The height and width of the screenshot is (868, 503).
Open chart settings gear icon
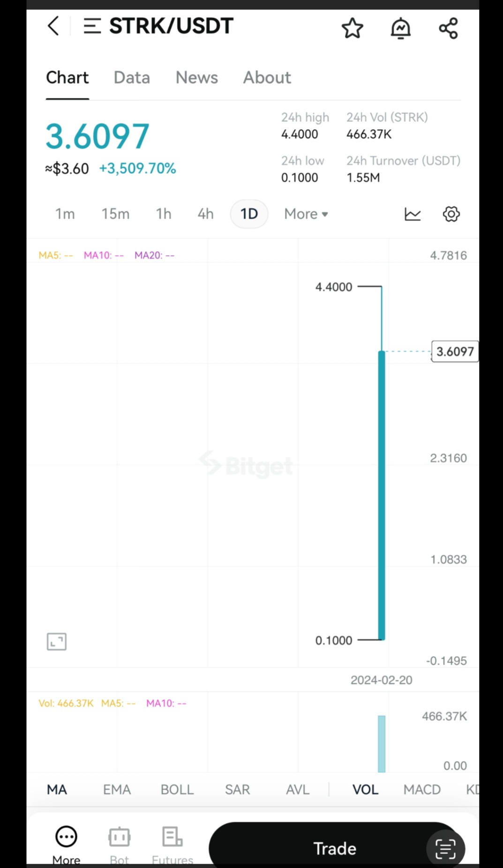tap(451, 214)
